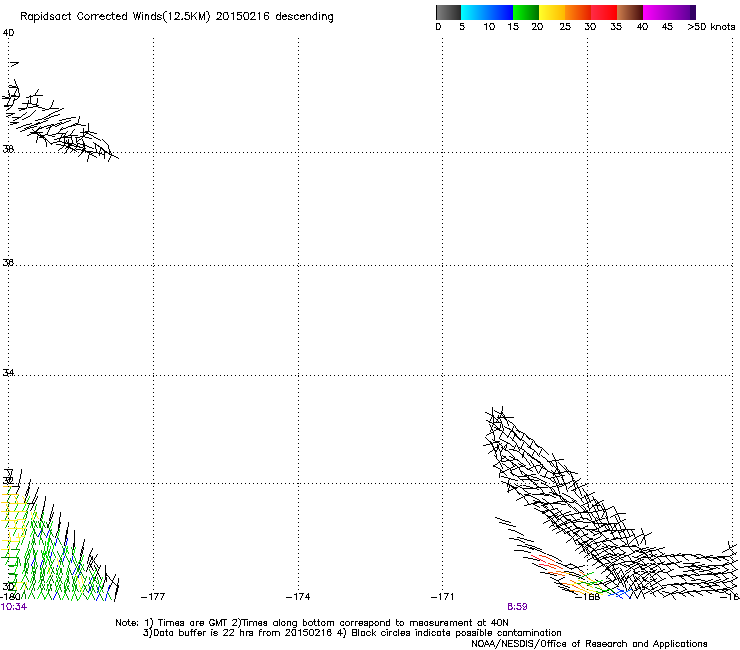The image size is (740, 650).
Task: Click the '-177' longitude axis label
Action: coord(153,597)
